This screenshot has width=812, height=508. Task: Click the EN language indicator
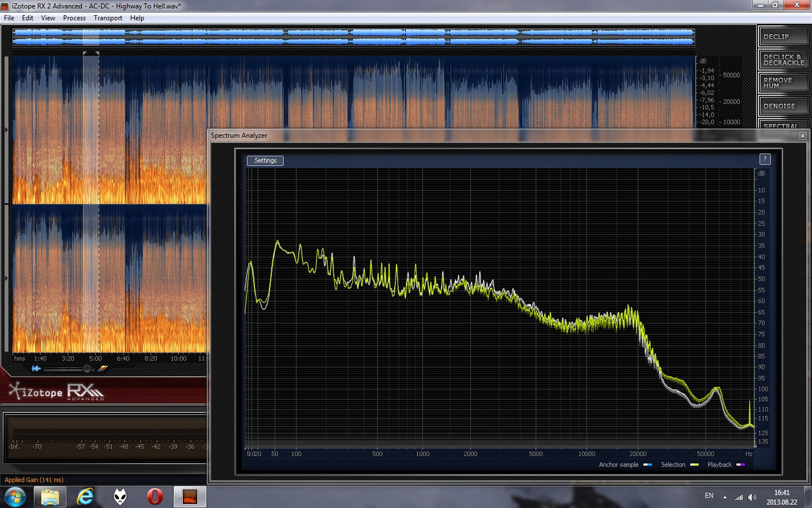point(709,495)
